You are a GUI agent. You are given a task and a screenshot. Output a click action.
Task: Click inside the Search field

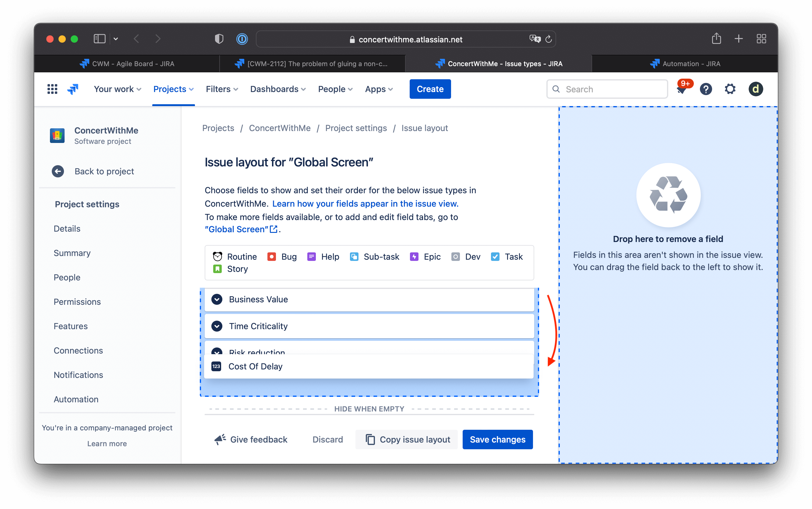point(607,89)
